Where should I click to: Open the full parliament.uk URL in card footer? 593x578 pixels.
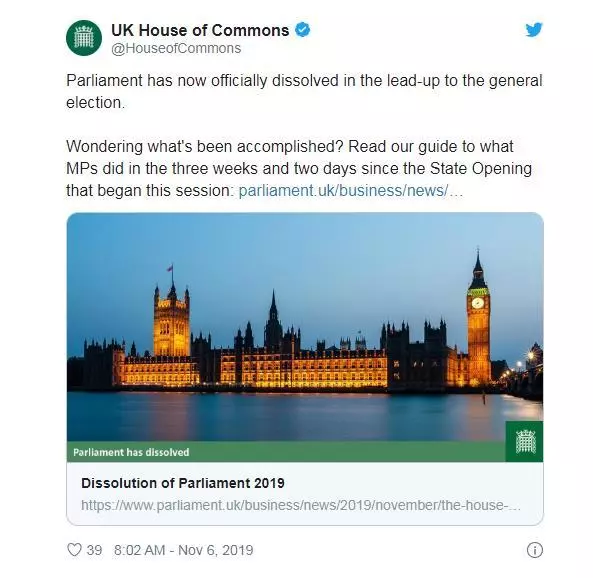tap(301, 505)
